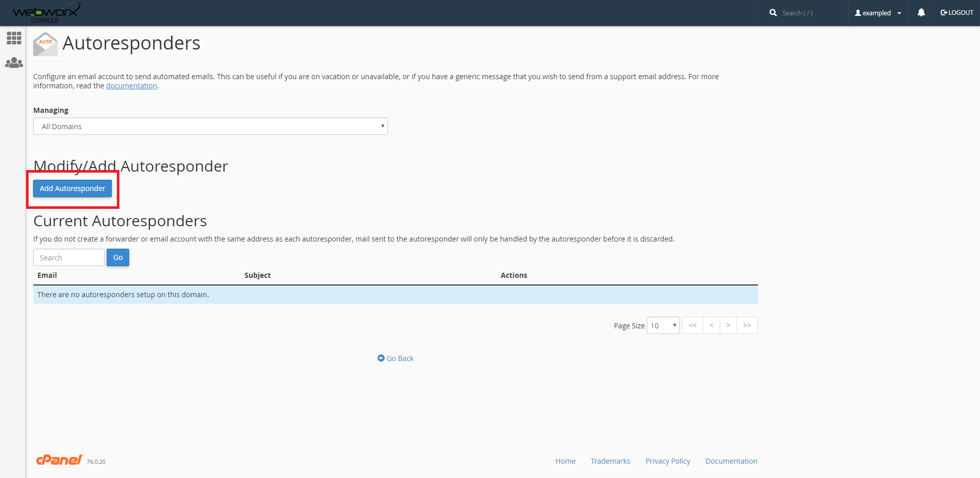Open the Managing domains dropdown

(210, 126)
